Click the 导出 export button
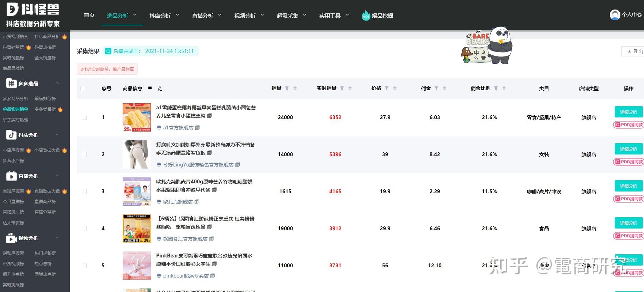 coord(633,51)
